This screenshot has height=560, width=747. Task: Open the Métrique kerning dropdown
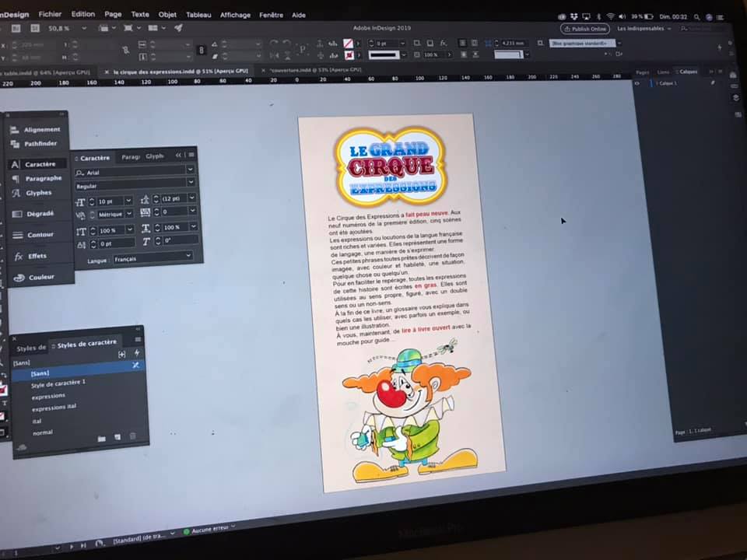point(128,214)
